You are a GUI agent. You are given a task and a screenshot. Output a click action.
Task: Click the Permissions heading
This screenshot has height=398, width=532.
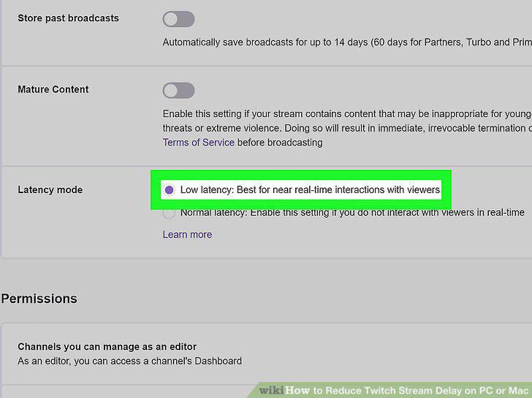[x=39, y=298]
